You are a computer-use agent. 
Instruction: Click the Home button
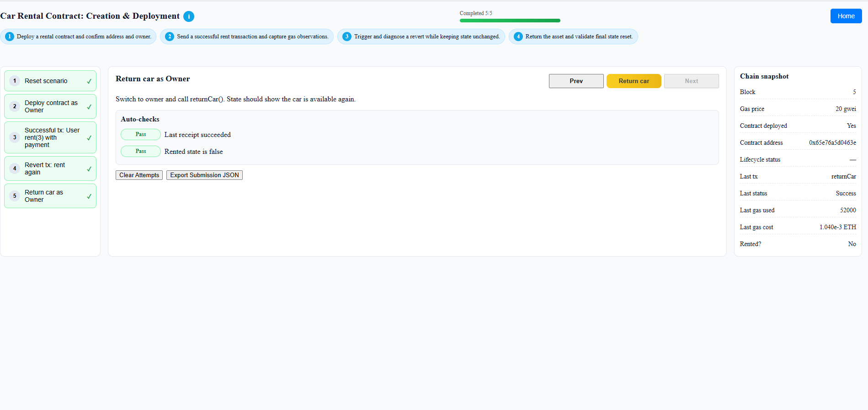coord(846,16)
